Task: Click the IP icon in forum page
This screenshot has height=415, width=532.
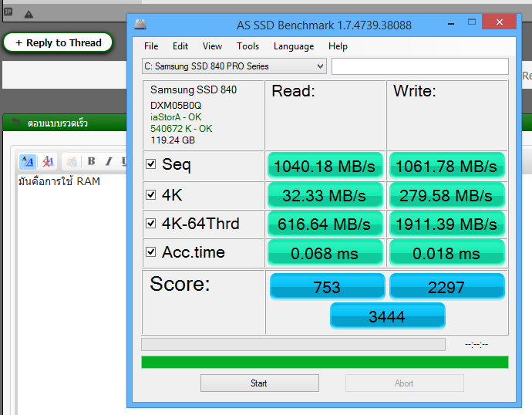Action: click(8, 12)
